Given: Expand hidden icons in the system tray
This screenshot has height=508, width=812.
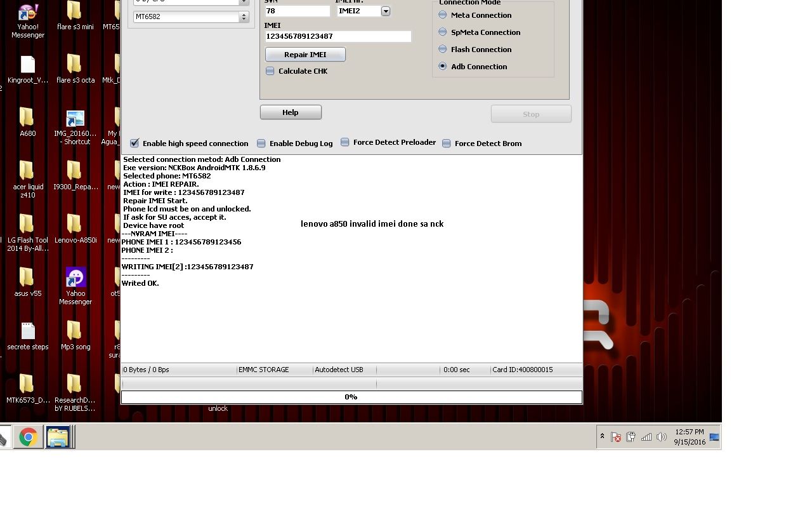Looking at the screenshot, I should (603, 437).
